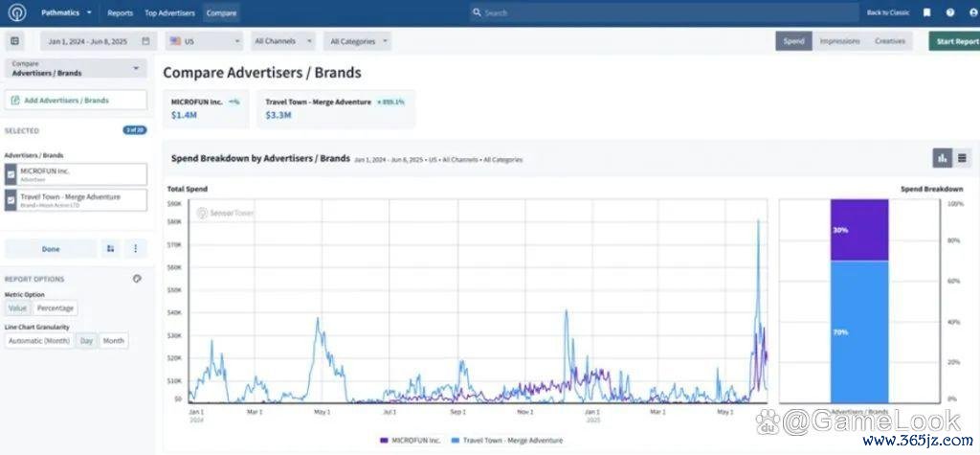Open the three-dot more options menu
This screenshot has height=455, width=980.
point(136,248)
